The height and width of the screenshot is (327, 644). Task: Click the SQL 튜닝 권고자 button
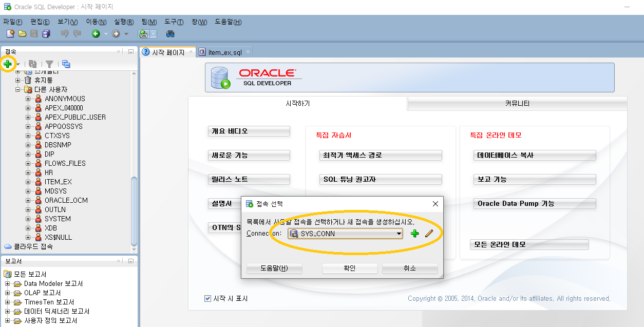381,179
